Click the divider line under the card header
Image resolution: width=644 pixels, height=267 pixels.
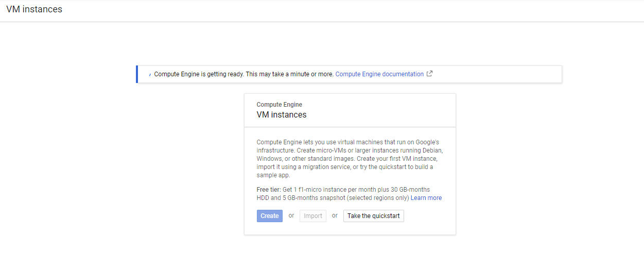click(350, 127)
